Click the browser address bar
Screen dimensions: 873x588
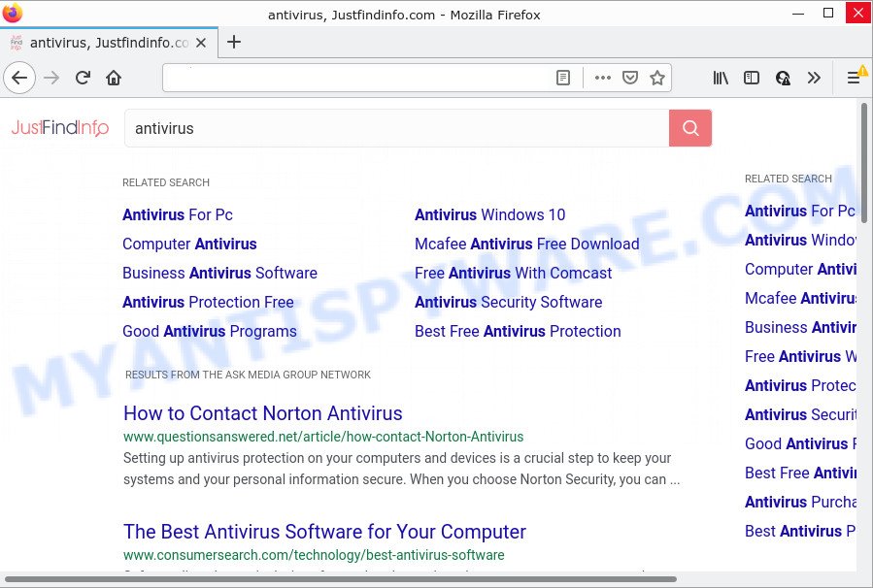point(356,78)
